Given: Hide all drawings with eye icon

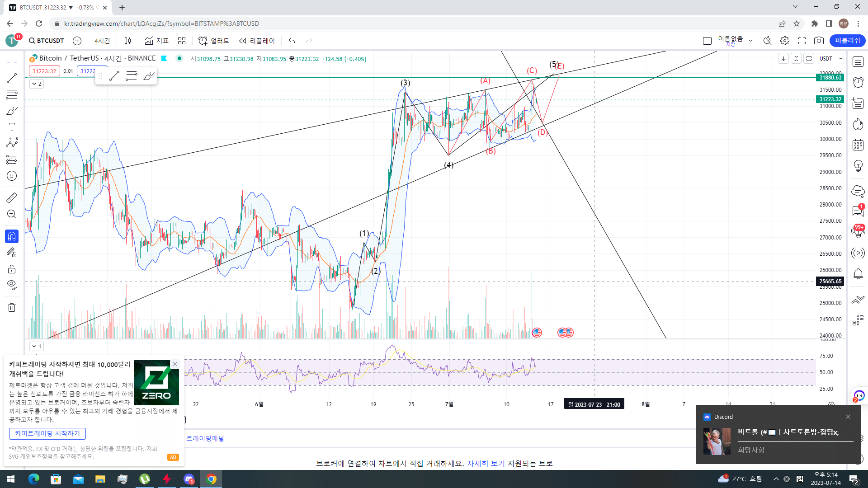Looking at the screenshot, I should [12, 285].
